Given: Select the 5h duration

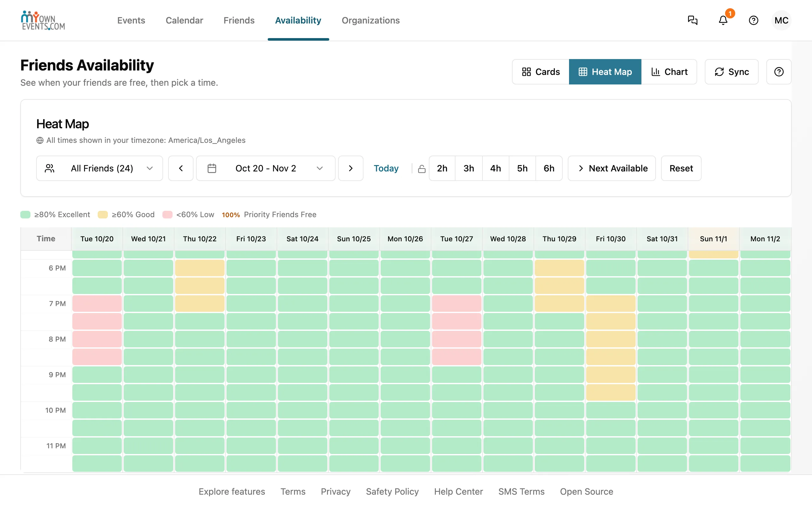Looking at the screenshot, I should [x=522, y=168].
